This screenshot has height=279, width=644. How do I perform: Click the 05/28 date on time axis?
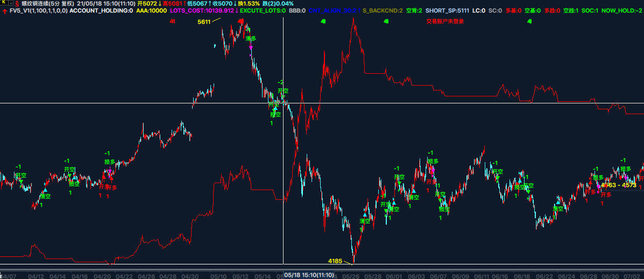[373, 275]
